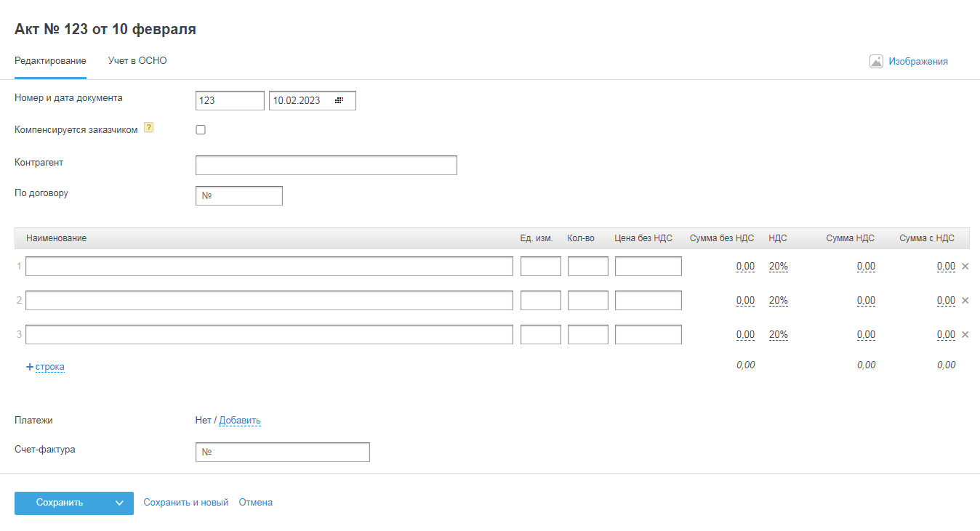This screenshot has height=531, width=980.
Task: Change the 20% НДС rate in row 3
Action: [x=778, y=335]
